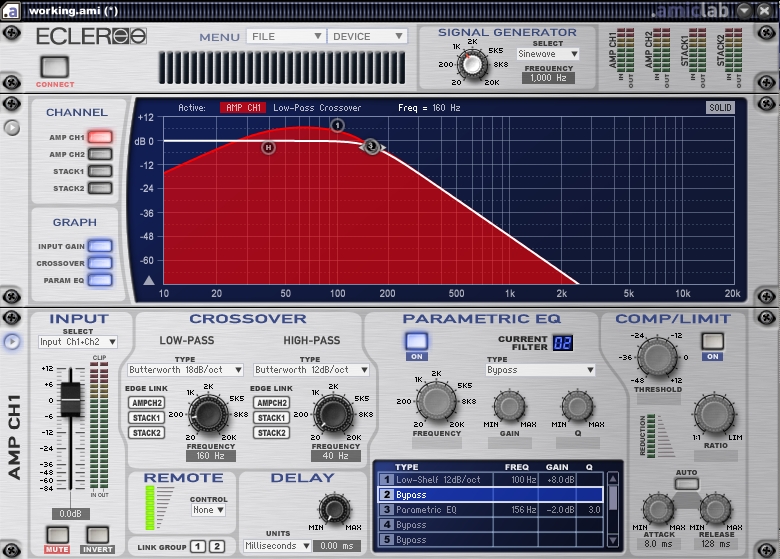The height and width of the screenshot is (559, 780).
Task: Click the 160 Hz low-pass frequency field
Action: tap(211, 456)
